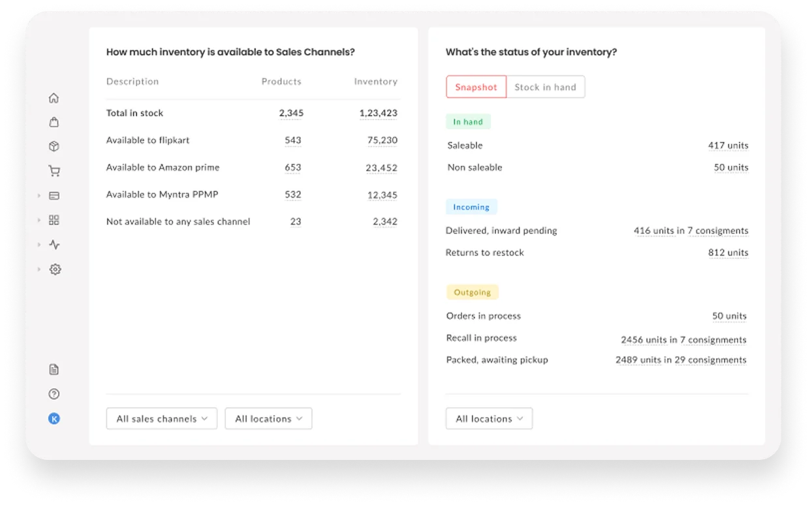Select Available to Myntra PPMP row label
Image resolution: width=812 pixels, height=505 pixels.
pos(162,195)
